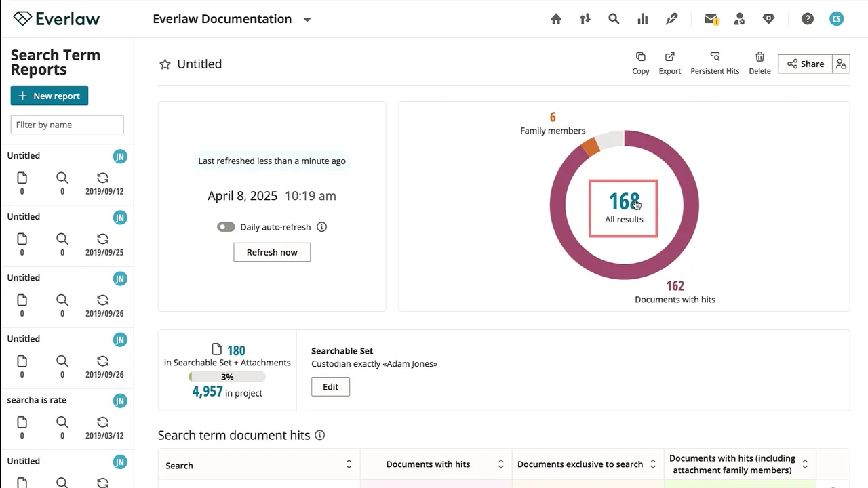The width and height of the screenshot is (868, 488).
Task: Click the help question mark icon
Action: pyautogui.click(x=807, y=19)
